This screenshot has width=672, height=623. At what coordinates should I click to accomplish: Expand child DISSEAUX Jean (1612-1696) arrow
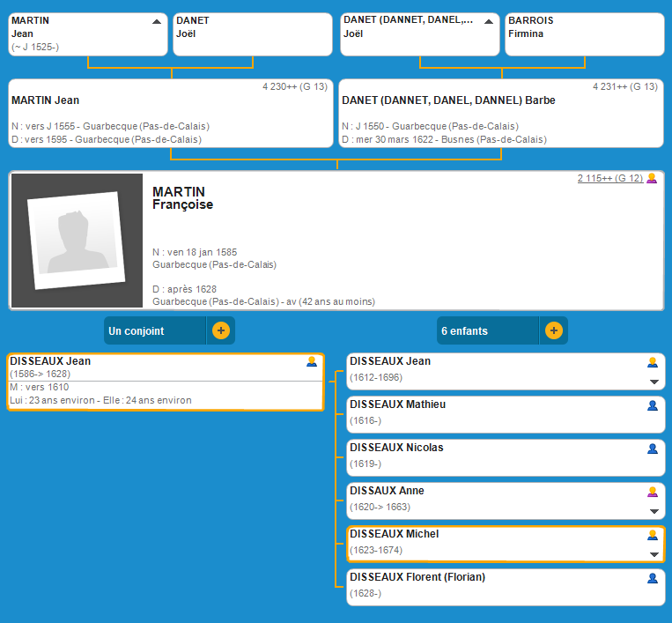pyautogui.click(x=654, y=382)
